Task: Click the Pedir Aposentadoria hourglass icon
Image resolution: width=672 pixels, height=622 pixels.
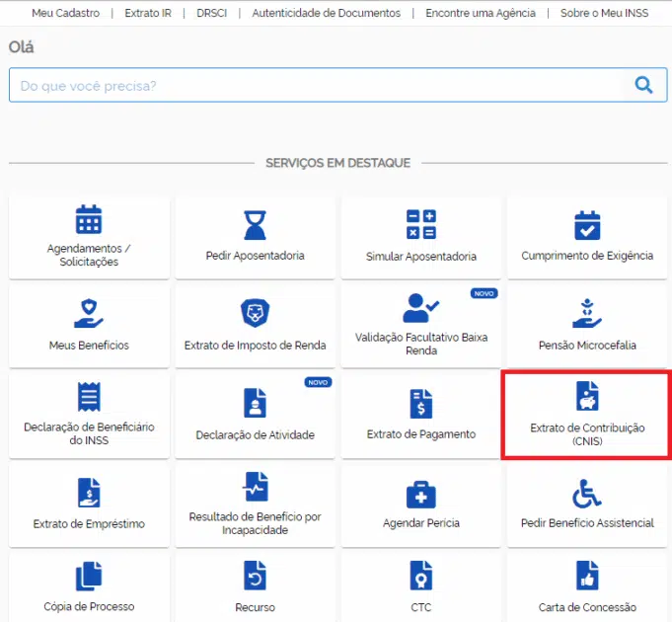Action: coord(255,225)
